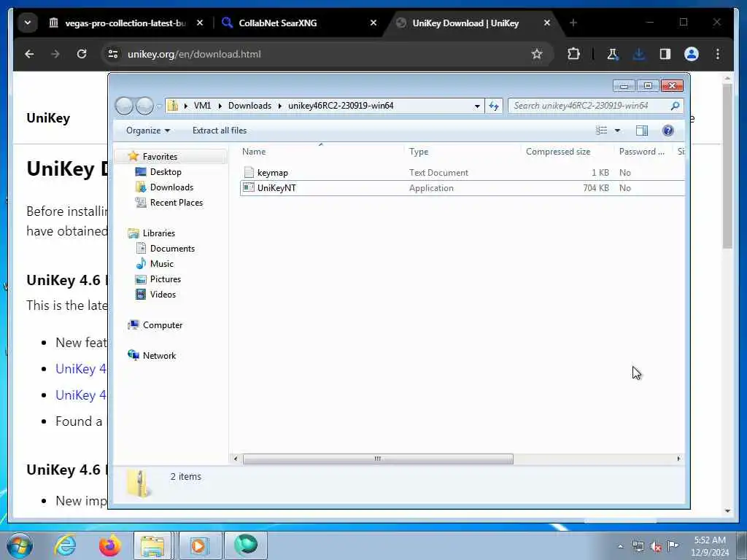The image size is (747, 560).
Task: Show hidden tray icons arrow
Action: [620, 547]
